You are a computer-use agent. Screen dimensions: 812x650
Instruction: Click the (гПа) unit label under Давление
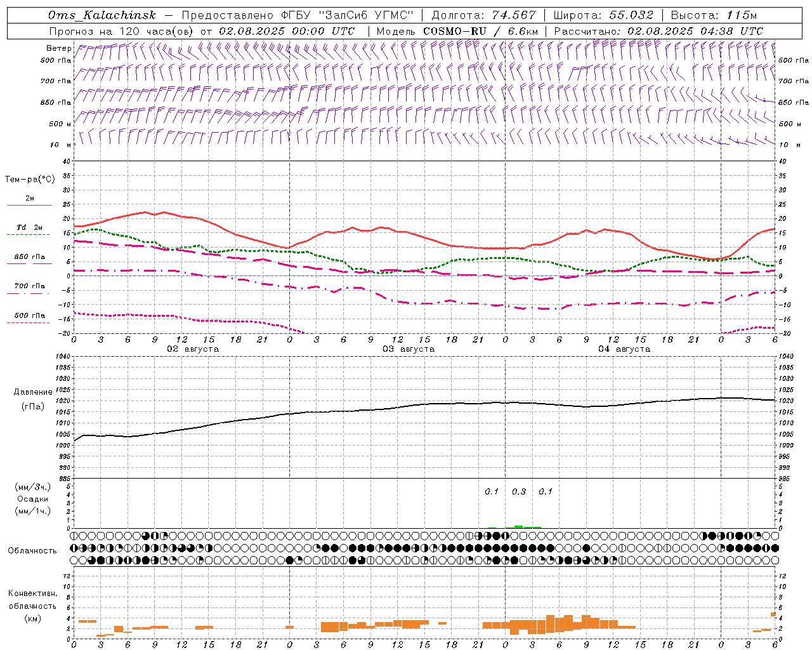33,406
